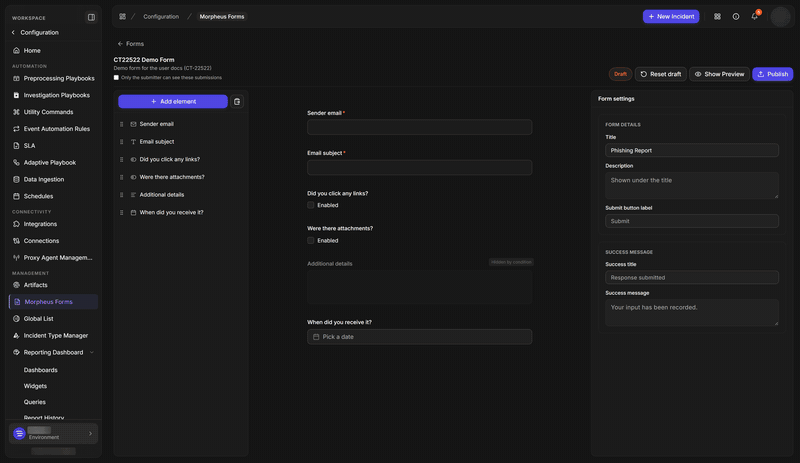The image size is (800, 463).
Task: Focus the Email subject input field
Action: pos(419,167)
